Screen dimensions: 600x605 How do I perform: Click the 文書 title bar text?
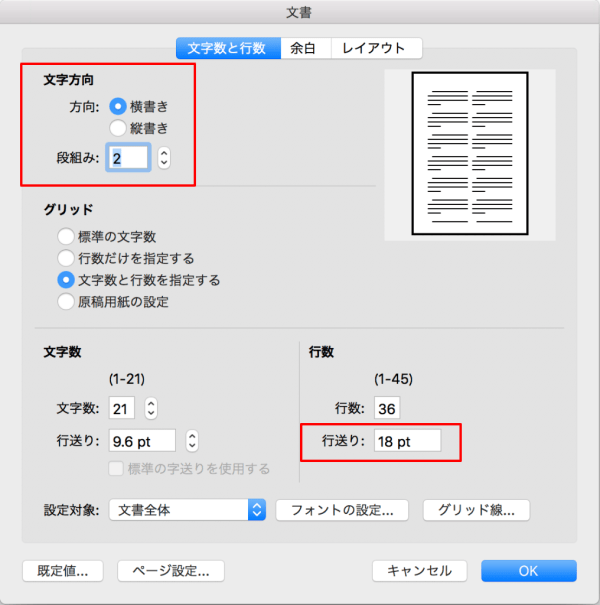click(x=299, y=13)
